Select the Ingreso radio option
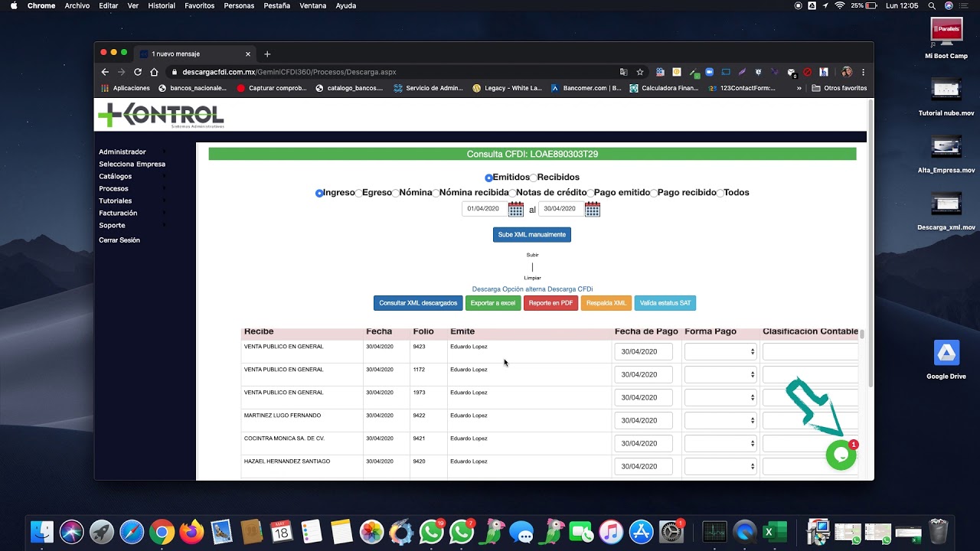The height and width of the screenshot is (551, 980). tap(319, 193)
